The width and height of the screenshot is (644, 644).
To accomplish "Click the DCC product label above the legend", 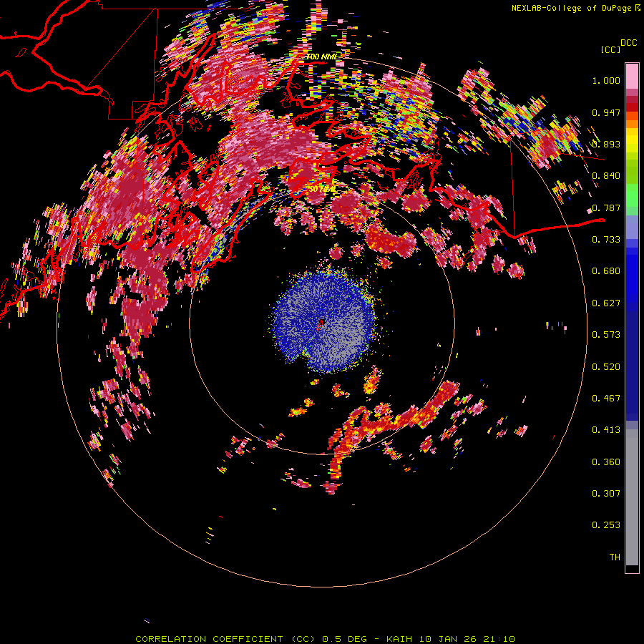I will [628, 43].
